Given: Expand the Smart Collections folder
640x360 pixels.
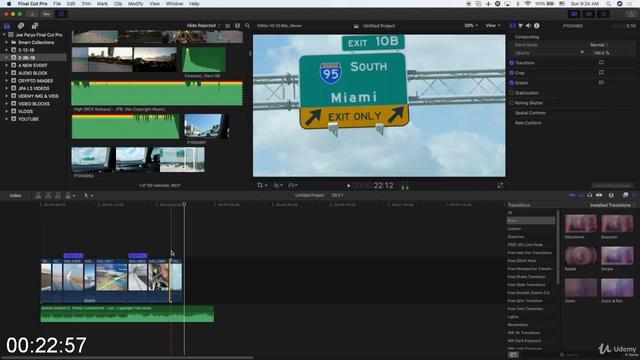Looking at the screenshot, I should click(x=7, y=42).
